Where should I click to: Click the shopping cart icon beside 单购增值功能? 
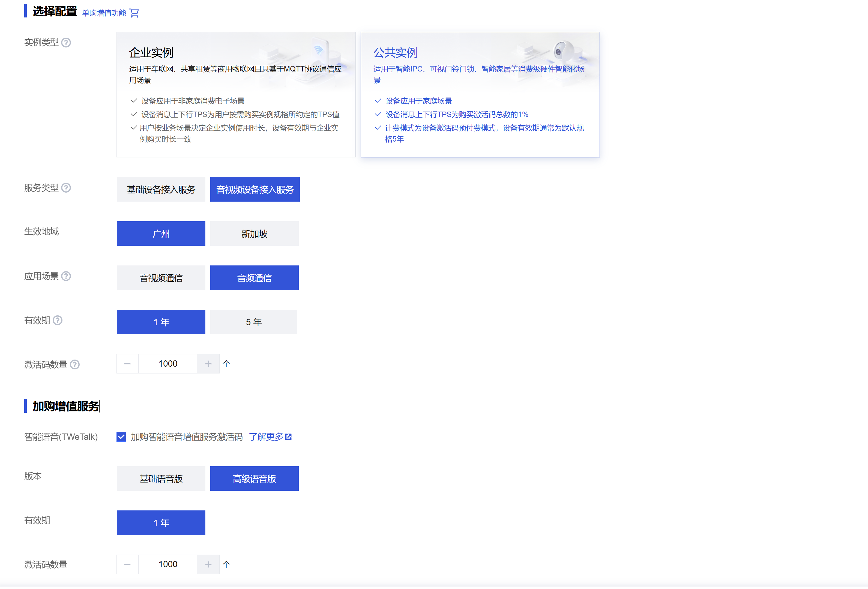(x=134, y=13)
